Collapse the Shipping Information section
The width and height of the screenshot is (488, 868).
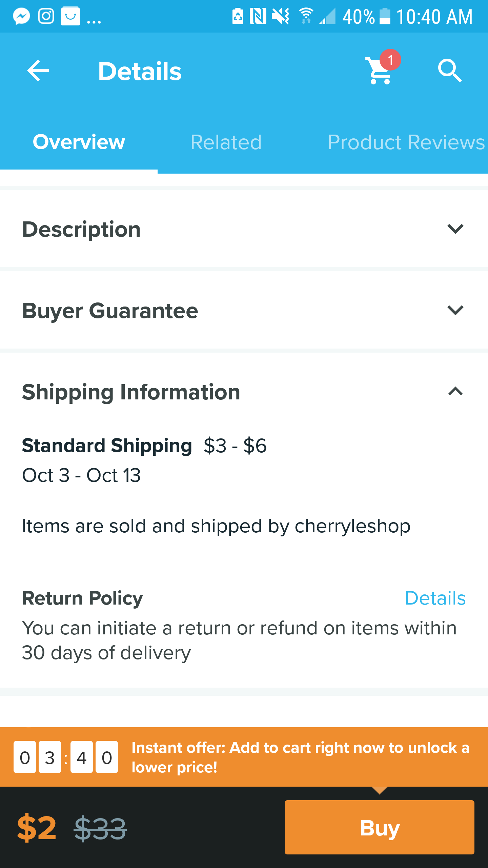point(455,392)
